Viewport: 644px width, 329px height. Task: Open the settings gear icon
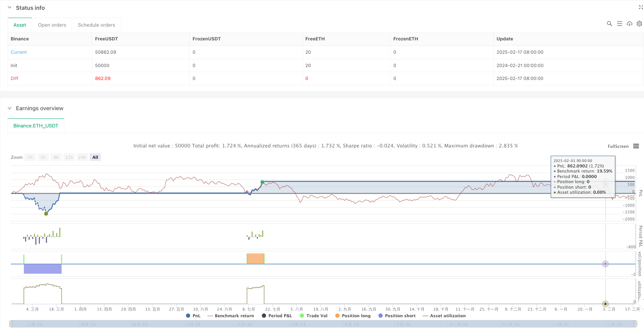(639, 24)
